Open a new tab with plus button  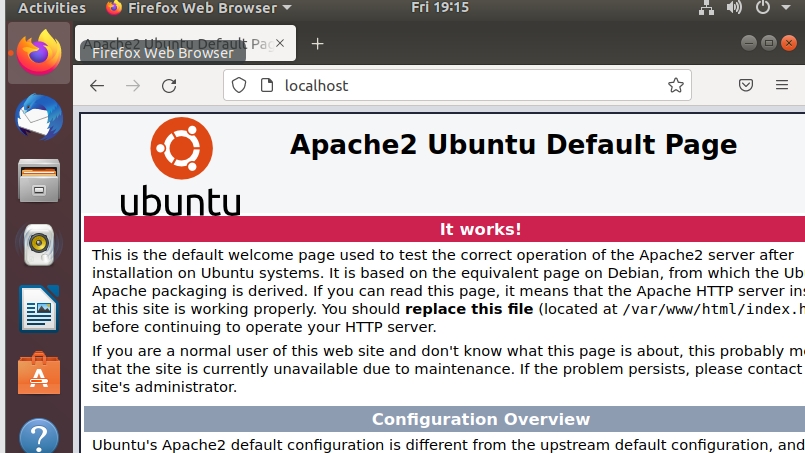click(317, 44)
